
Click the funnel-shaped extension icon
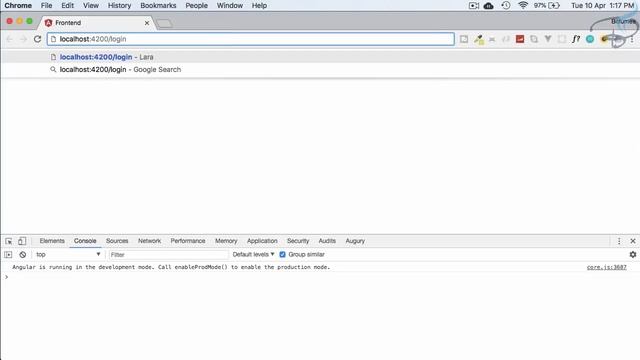[x=548, y=39]
